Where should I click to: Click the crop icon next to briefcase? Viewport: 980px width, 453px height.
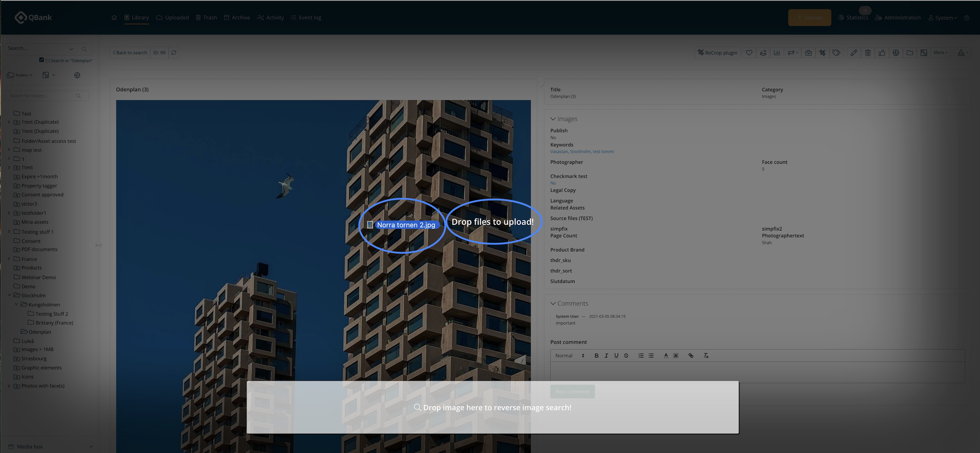click(823, 53)
